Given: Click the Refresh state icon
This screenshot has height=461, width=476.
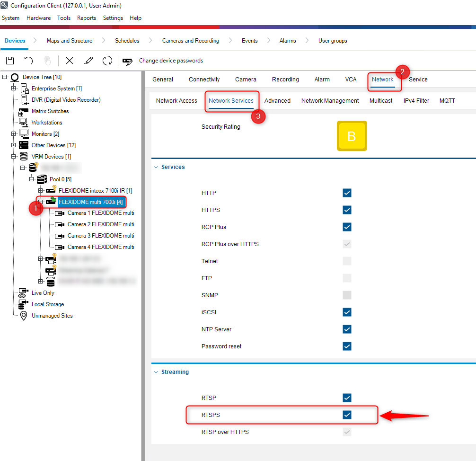Looking at the screenshot, I should [x=107, y=61].
